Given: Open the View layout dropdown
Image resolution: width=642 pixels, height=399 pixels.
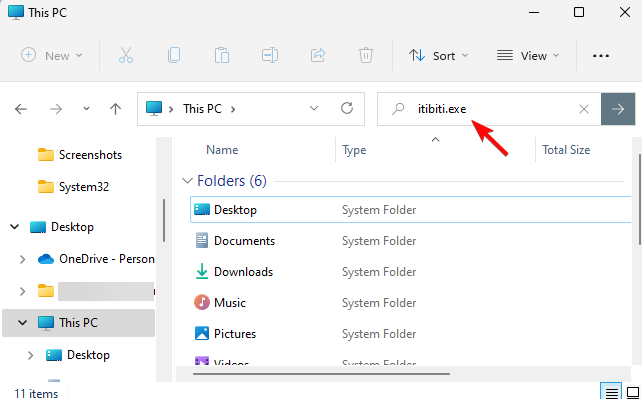Looking at the screenshot, I should [528, 55].
